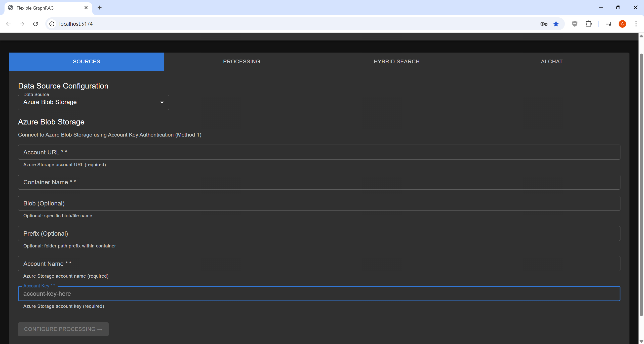Bookmark this page with the star
644x344 pixels.
click(x=556, y=24)
